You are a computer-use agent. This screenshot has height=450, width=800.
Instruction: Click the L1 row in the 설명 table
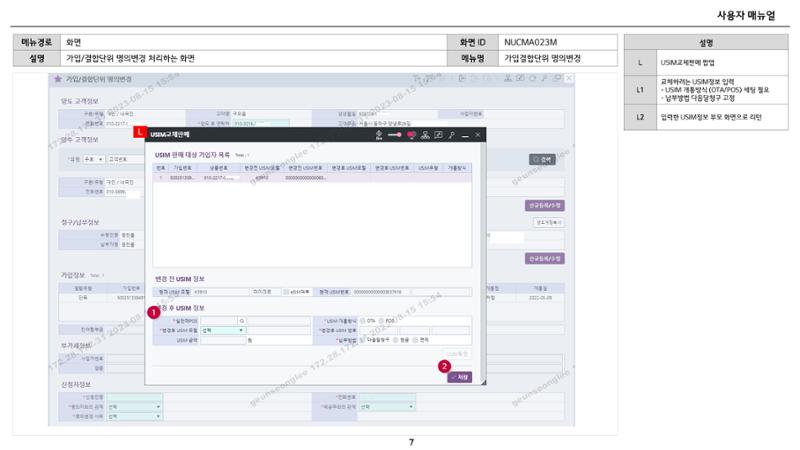706,90
